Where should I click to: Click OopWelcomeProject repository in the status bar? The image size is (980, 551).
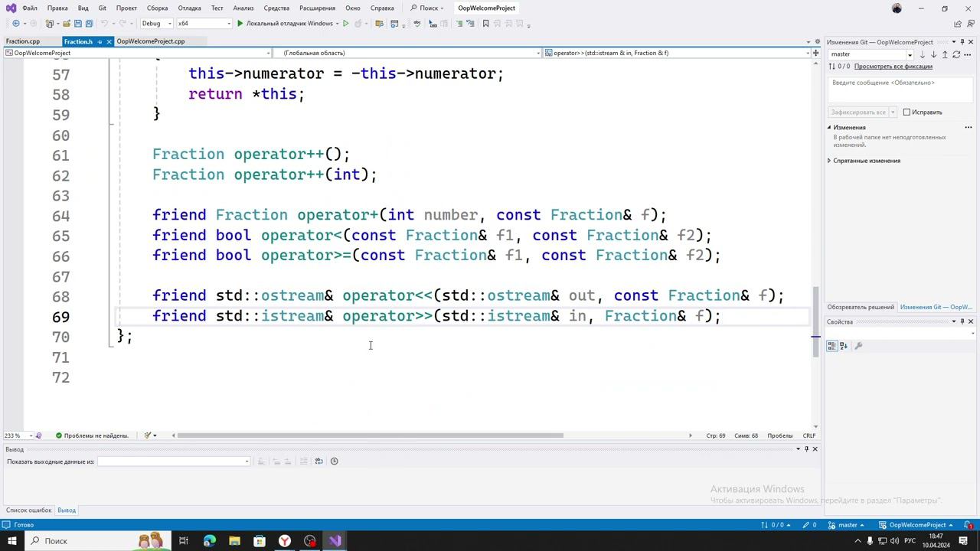coord(916,525)
